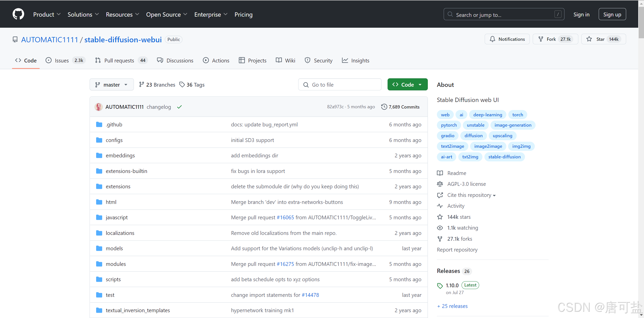Expand the Enterprise menu
This screenshot has height=318, width=644.
(211, 14)
